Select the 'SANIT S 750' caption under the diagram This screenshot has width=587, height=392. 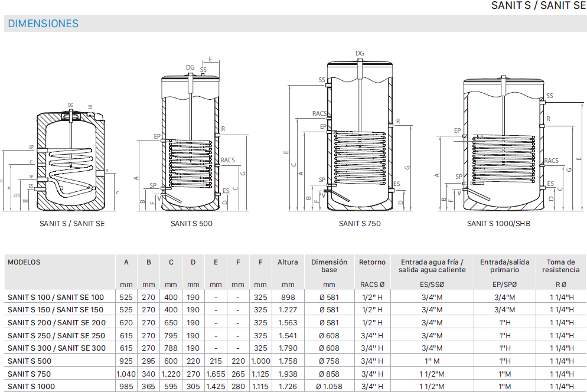[360, 224]
